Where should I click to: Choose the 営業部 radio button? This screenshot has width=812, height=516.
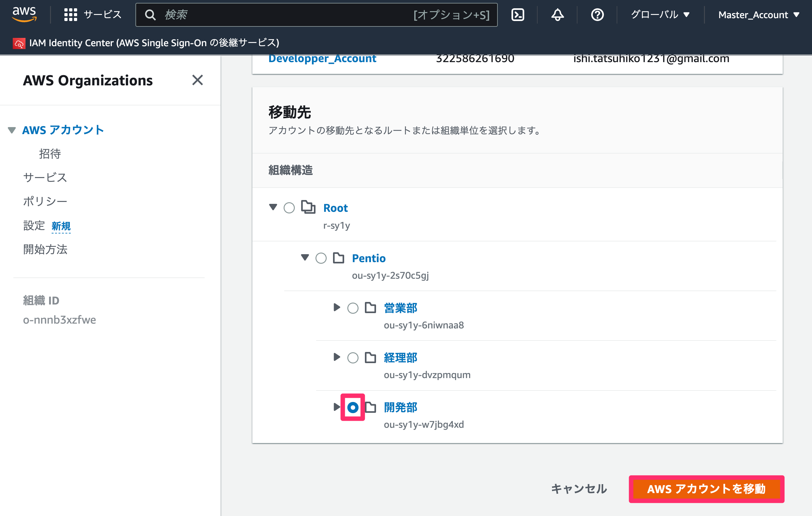click(353, 308)
